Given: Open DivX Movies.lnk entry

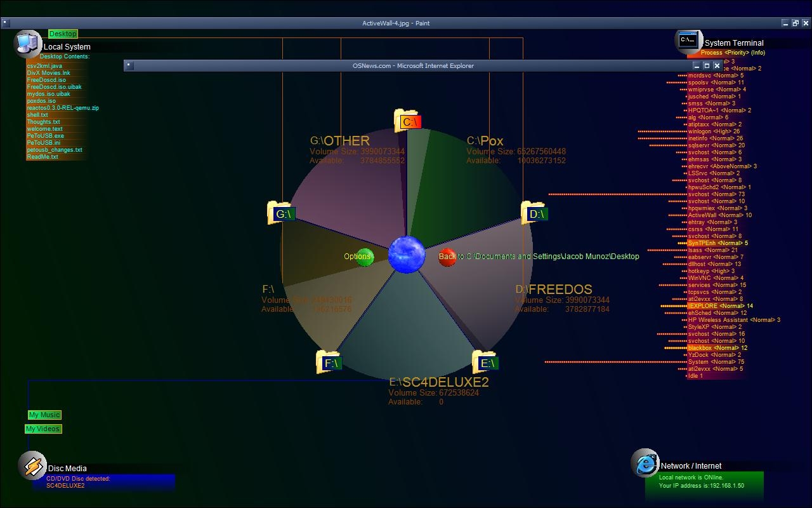Looking at the screenshot, I should pyautogui.click(x=48, y=73).
